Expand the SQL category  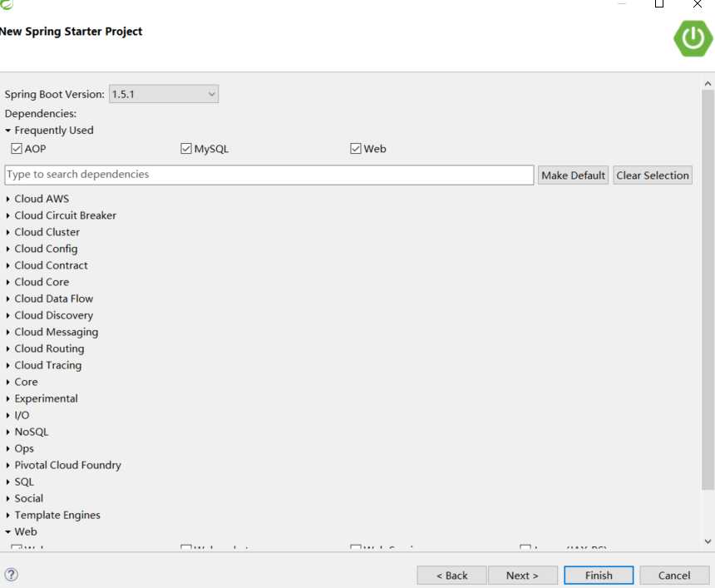coord(7,482)
